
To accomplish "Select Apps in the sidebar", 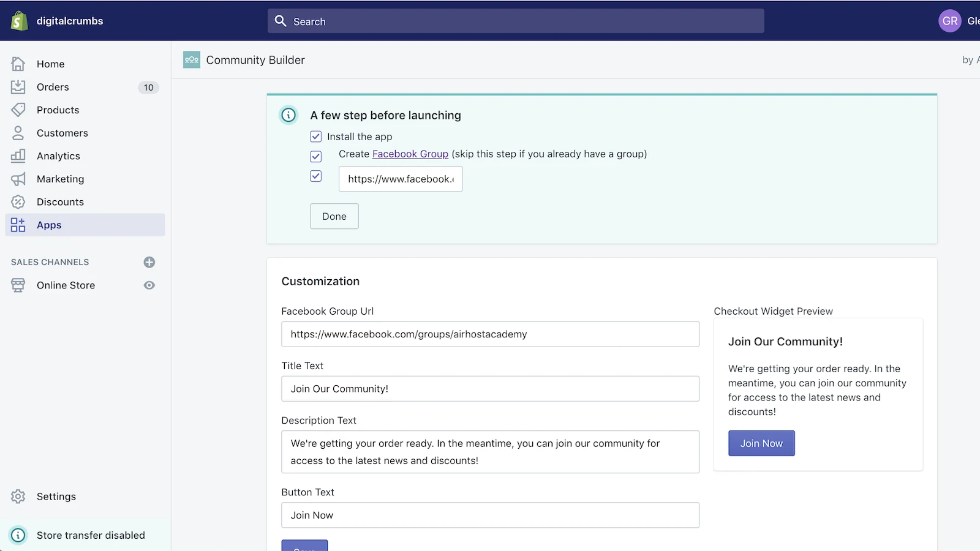I will point(85,225).
